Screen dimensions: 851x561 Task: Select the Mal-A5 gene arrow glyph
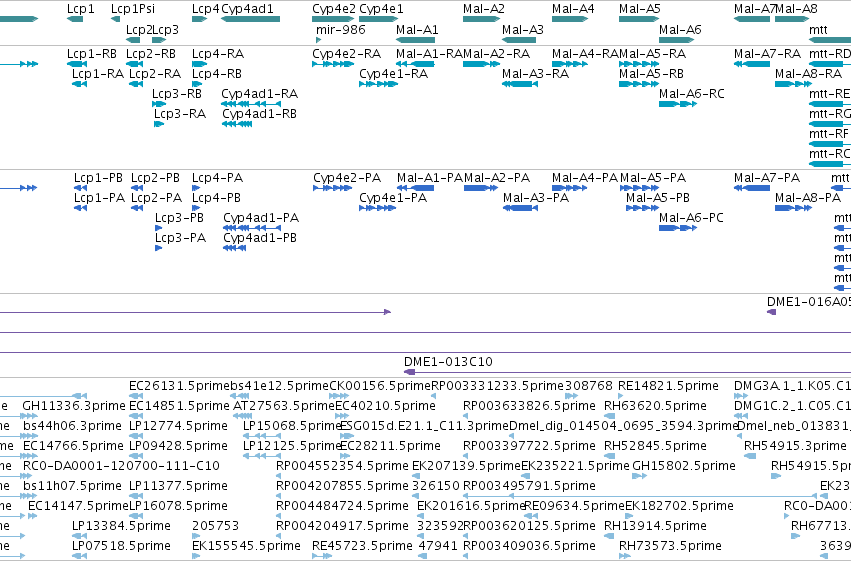click(x=639, y=19)
